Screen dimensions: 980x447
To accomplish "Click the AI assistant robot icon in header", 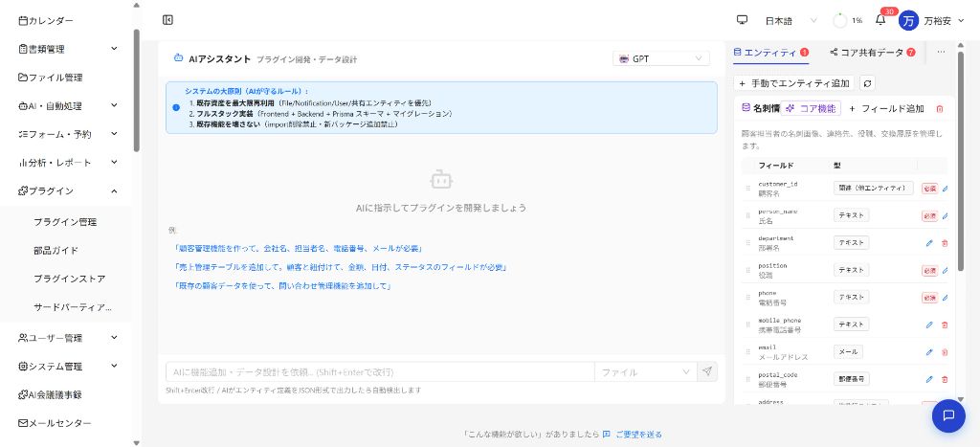I will click(x=179, y=58).
